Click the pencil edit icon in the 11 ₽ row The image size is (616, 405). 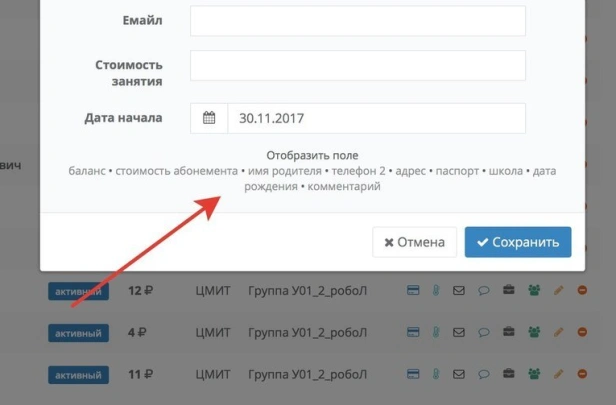(558, 374)
